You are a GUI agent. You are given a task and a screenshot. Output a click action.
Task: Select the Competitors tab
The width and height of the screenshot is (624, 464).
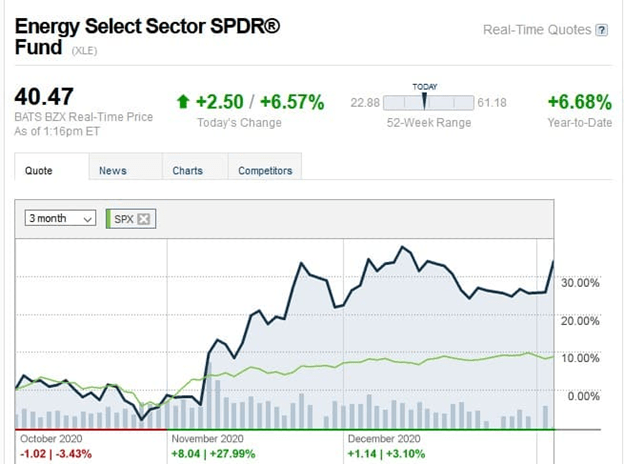pos(265,171)
